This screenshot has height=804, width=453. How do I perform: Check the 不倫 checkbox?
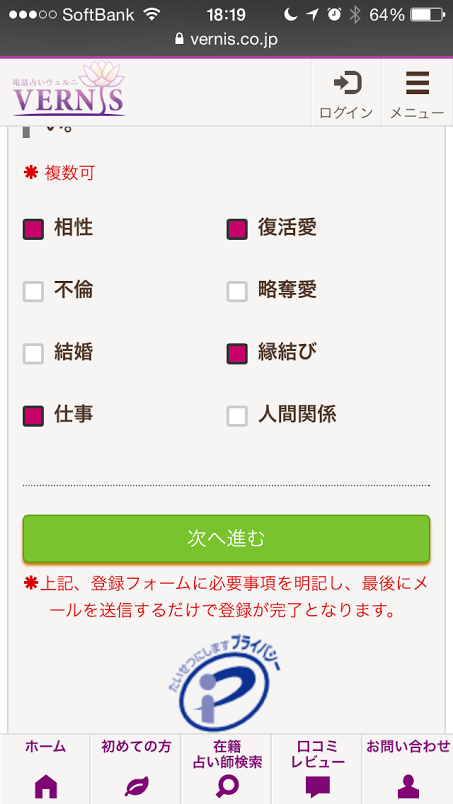click(33, 292)
